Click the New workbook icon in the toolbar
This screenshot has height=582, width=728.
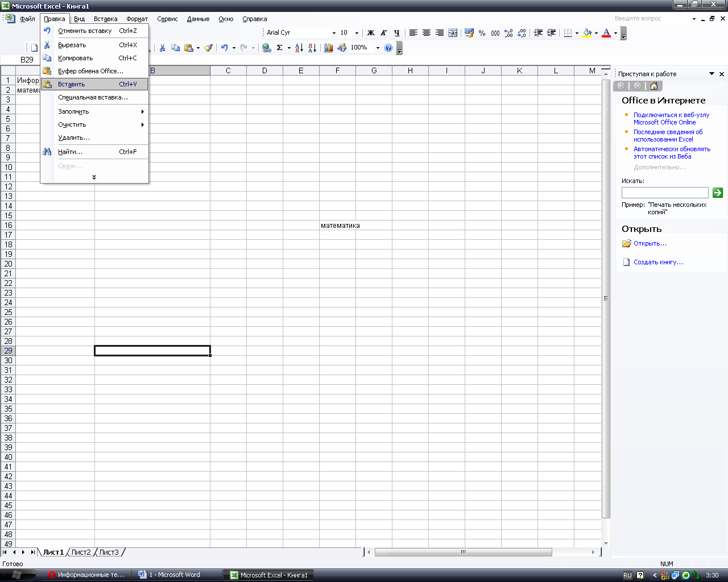click(34, 48)
